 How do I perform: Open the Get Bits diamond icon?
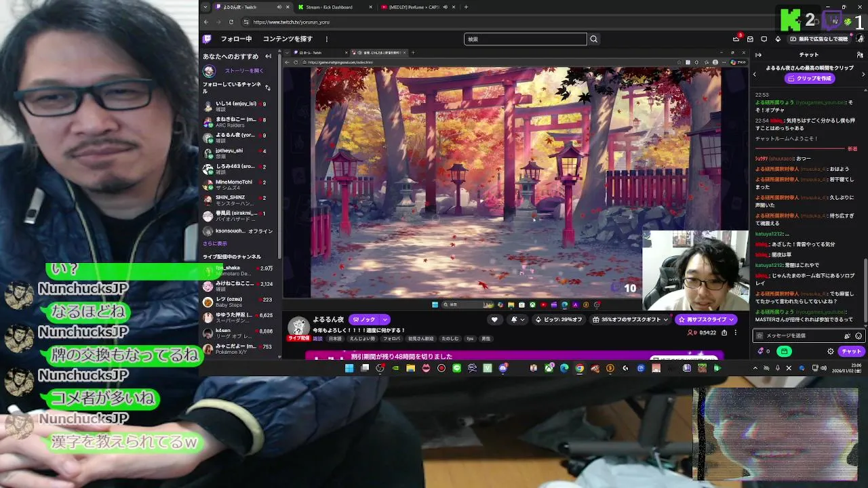pyautogui.click(x=778, y=39)
